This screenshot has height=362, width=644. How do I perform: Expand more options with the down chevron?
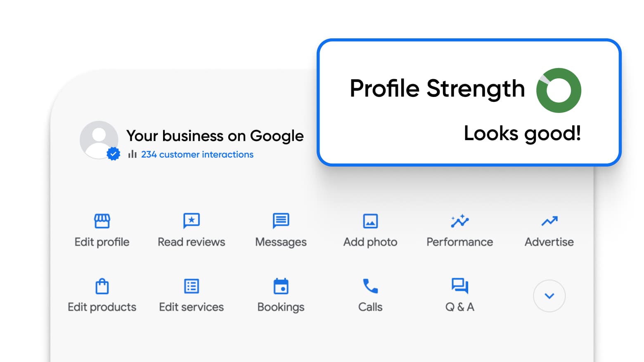coord(549,296)
